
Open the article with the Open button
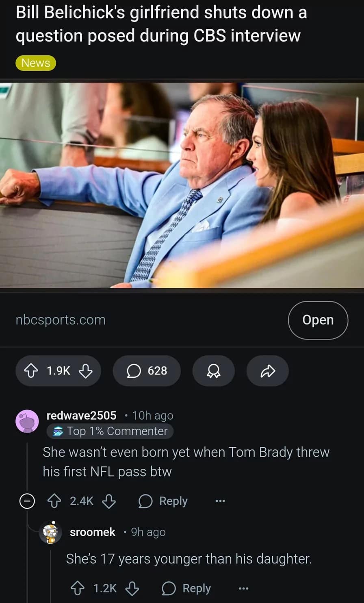[318, 320]
